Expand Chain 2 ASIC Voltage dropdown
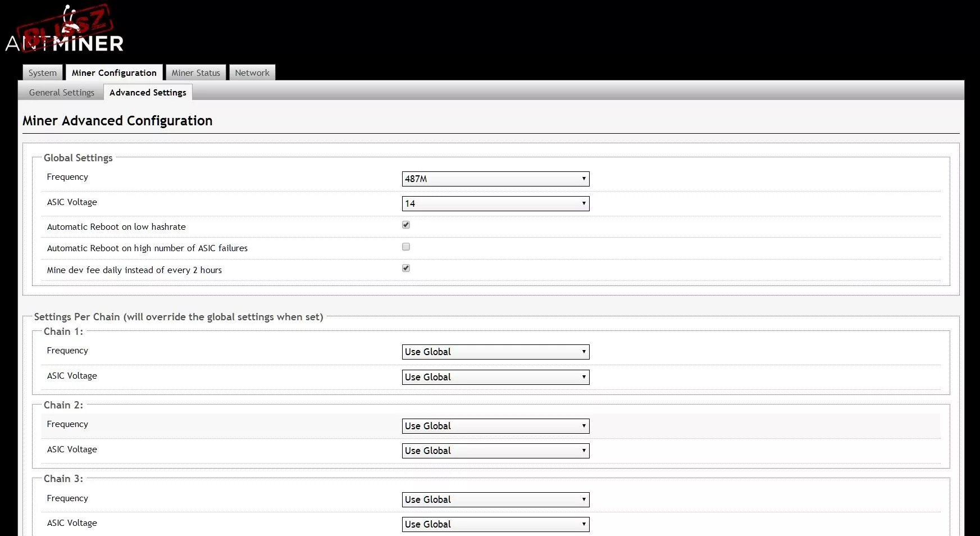980x536 pixels. pyautogui.click(x=496, y=451)
